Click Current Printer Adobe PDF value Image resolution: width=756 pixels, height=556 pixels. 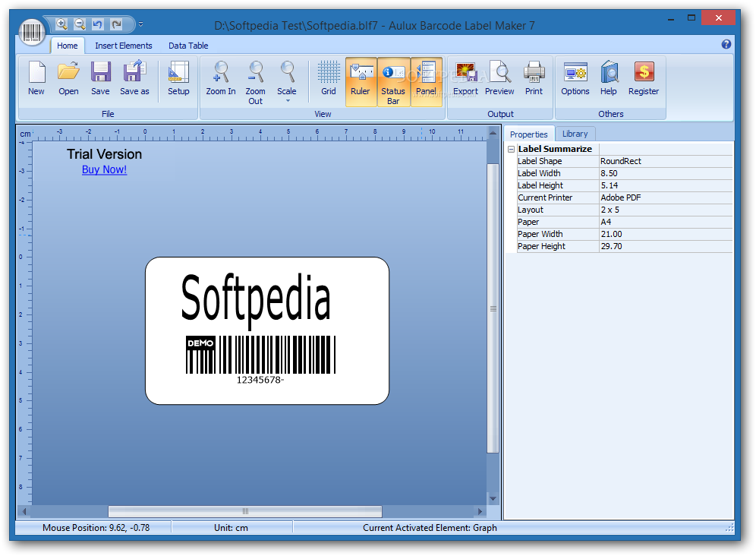coord(666,197)
